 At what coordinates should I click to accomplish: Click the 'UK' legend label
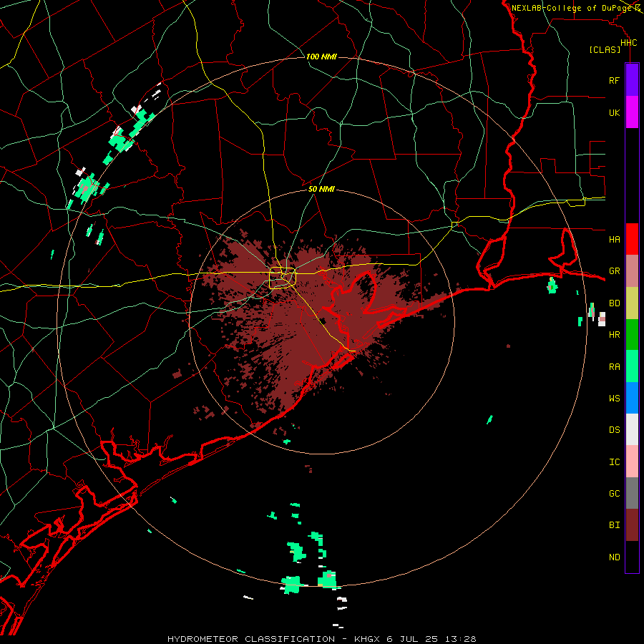click(614, 113)
